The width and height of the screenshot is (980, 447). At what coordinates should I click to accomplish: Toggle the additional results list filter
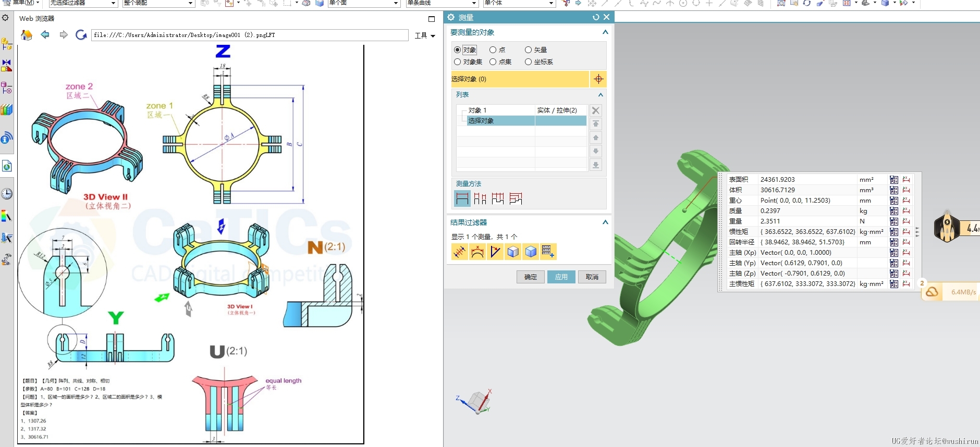coord(548,252)
